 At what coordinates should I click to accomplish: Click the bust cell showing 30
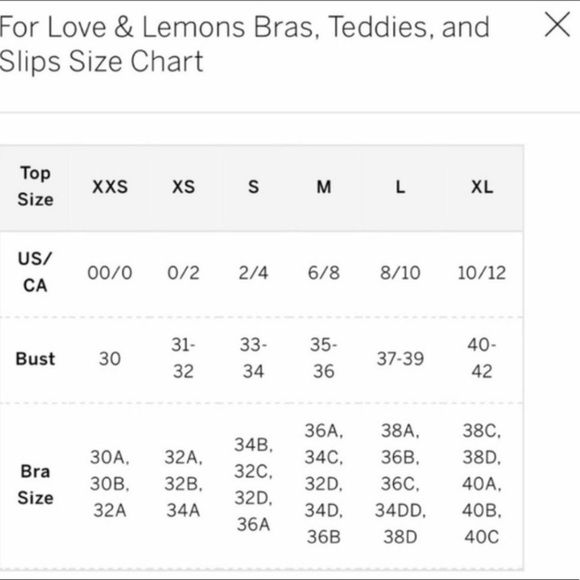pos(110,359)
